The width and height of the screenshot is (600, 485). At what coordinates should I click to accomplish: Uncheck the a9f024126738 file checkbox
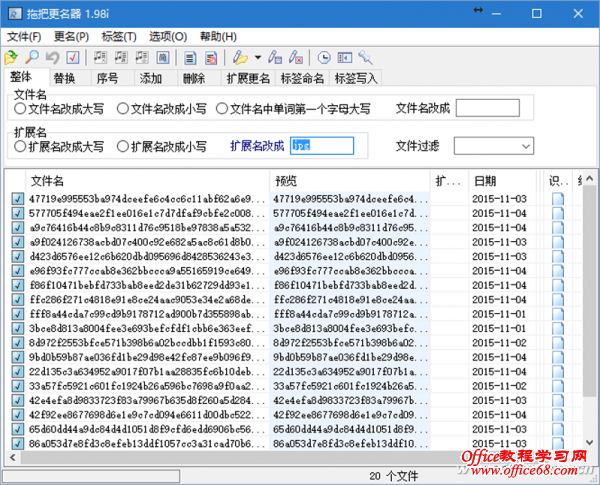click(x=17, y=242)
